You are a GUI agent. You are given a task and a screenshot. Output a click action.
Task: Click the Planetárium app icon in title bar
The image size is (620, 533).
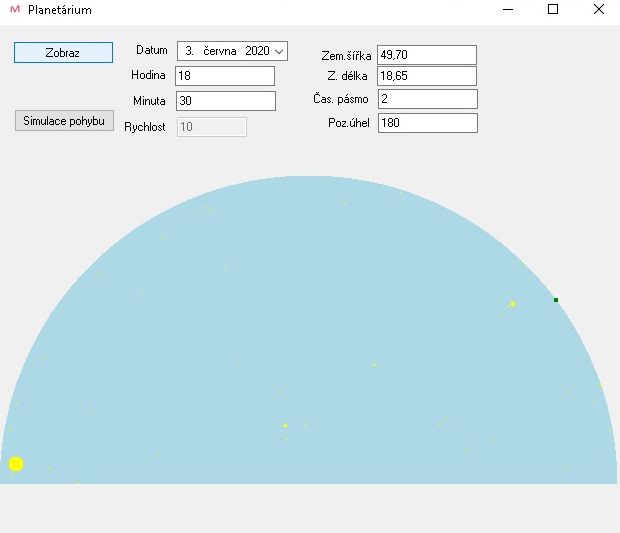(14, 10)
